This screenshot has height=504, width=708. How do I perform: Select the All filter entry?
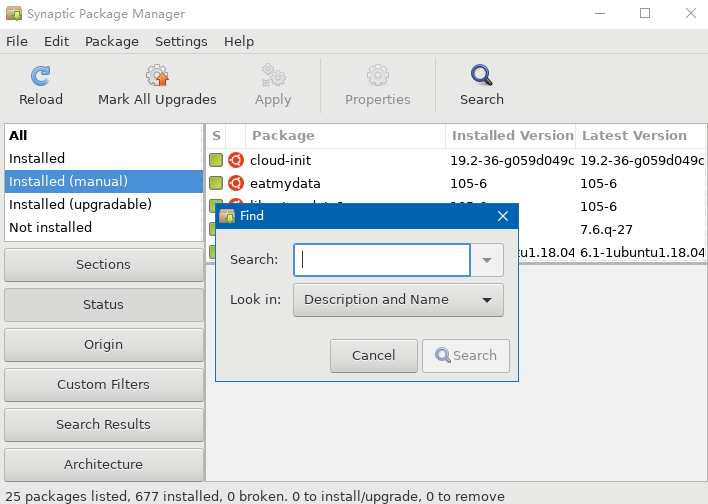click(103, 135)
